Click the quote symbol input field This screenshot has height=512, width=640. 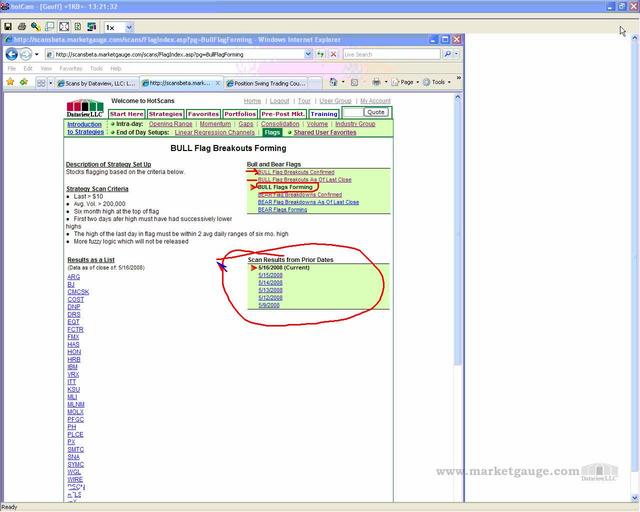tap(353, 112)
